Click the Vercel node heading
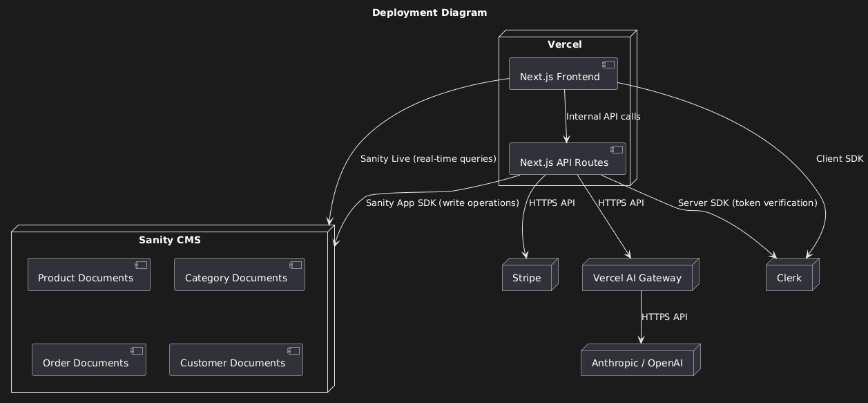868x403 pixels. click(564, 44)
